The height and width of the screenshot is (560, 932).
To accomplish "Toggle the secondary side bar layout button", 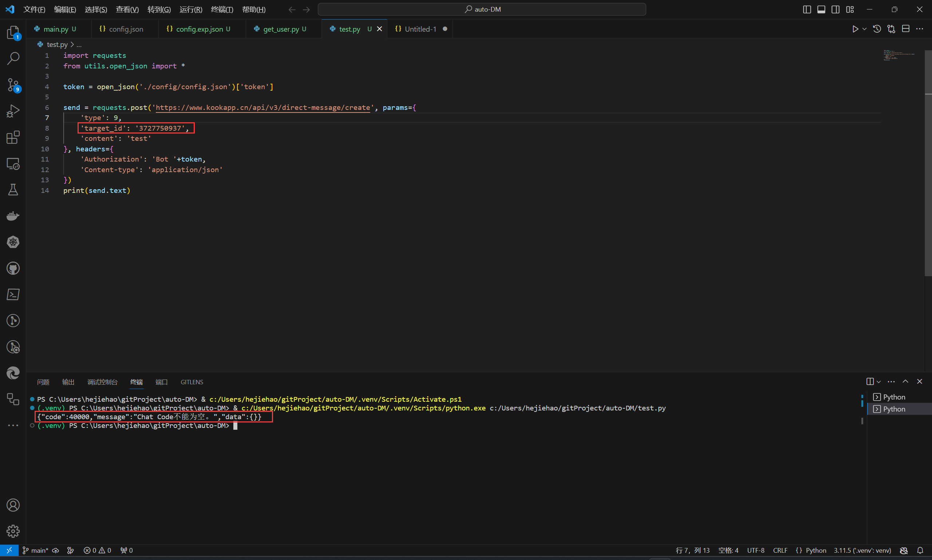I will [x=836, y=9].
